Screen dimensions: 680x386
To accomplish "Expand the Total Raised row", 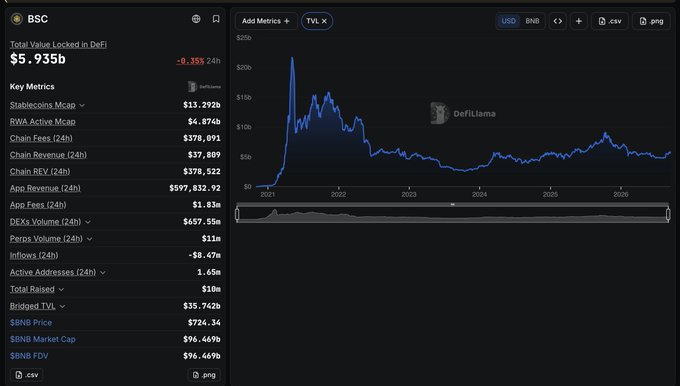I will click(x=61, y=289).
